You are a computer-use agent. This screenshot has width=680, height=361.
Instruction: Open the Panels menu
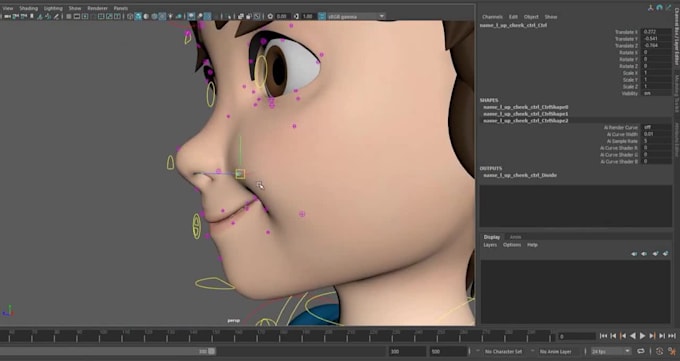pos(121,8)
